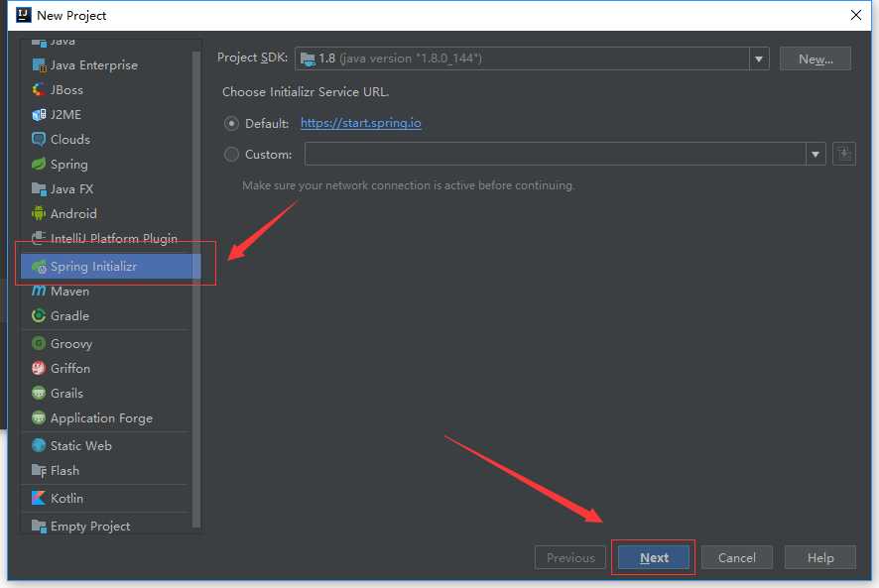Viewport: 879px width, 588px height.
Task: Select the "IntelliJ Platform Plugin" entry text
Action: (114, 238)
